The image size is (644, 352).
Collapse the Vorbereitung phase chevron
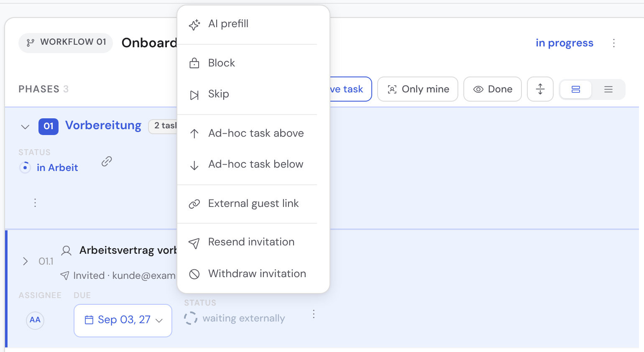(x=25, y=127)
